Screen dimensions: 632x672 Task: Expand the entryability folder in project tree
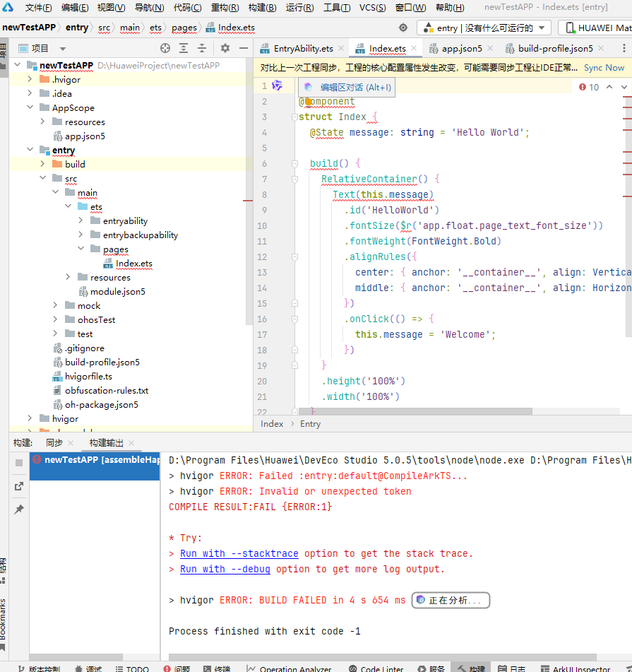pos(82,221)
